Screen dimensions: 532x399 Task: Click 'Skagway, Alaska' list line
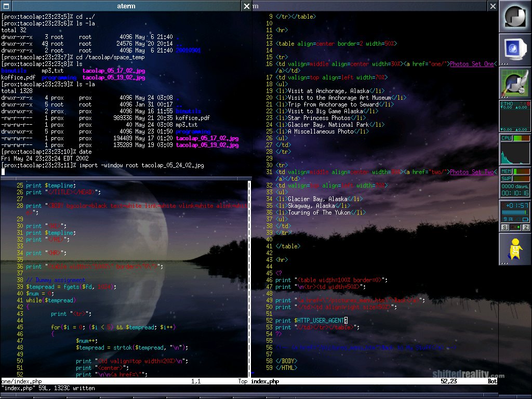coord(313,206)
